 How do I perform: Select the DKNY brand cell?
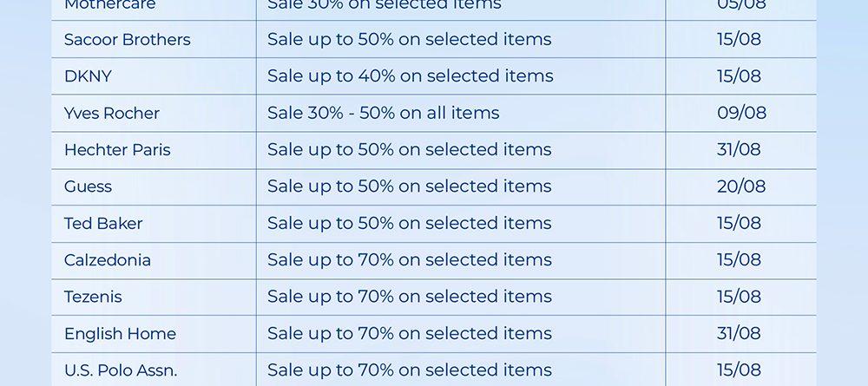88,76
